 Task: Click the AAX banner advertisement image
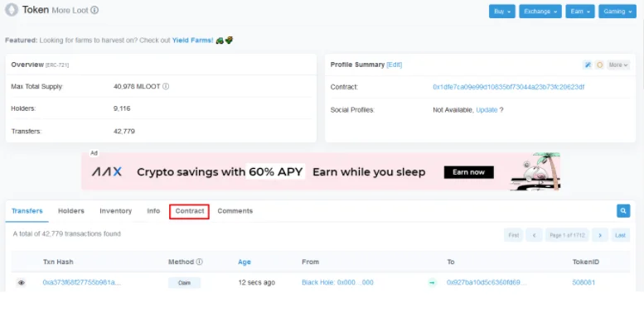[322, 171]
